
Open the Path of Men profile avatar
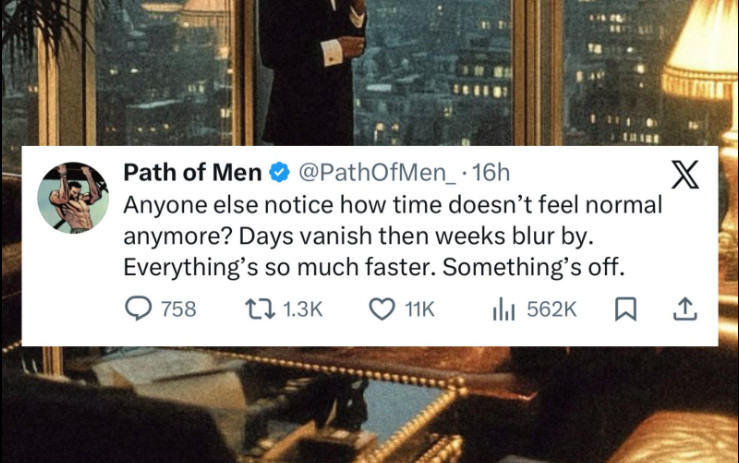click(72, 196)
